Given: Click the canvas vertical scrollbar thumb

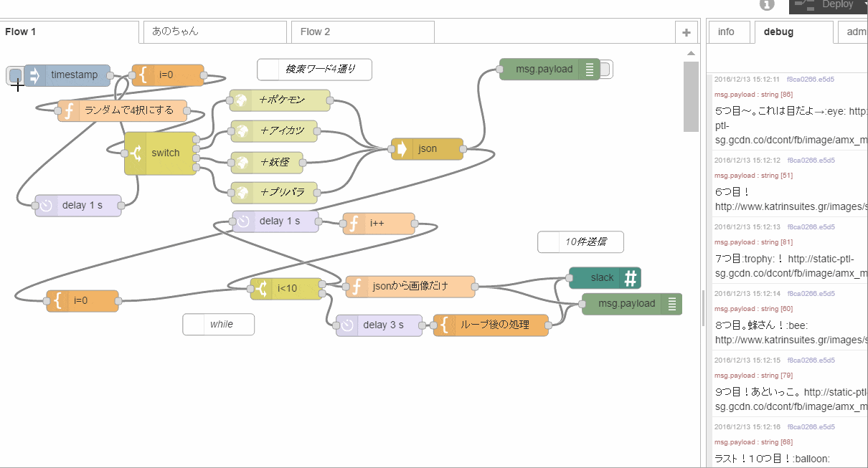Looking at the screenshot, I should 691,97.
